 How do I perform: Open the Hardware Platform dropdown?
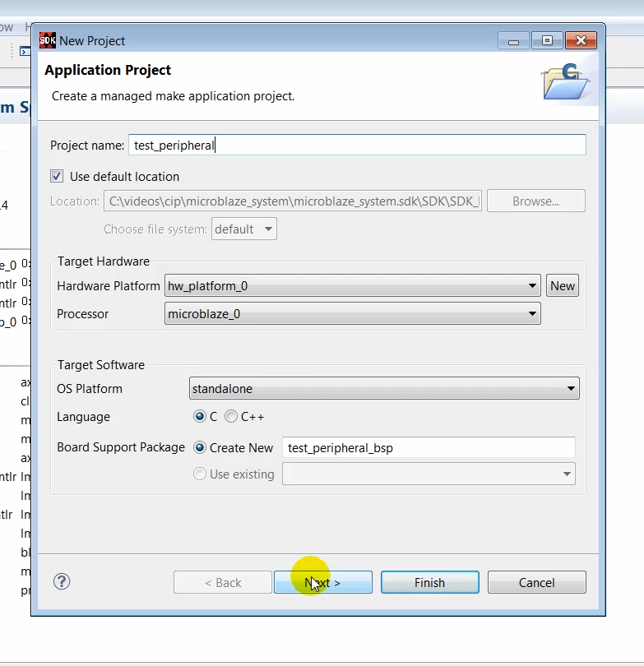(x=352, y=285)
